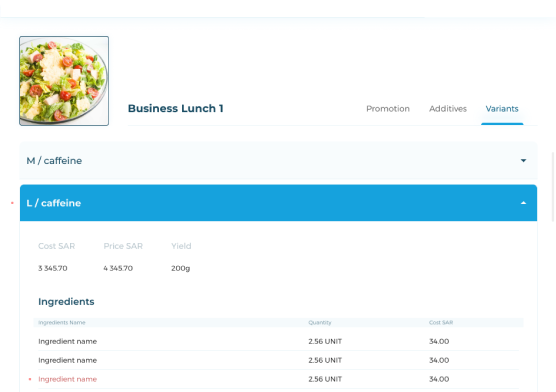This screenshot has width=556, height=392.
Task: Expand the M / caffeine variant arrow
Action: (x=523, y=161)
